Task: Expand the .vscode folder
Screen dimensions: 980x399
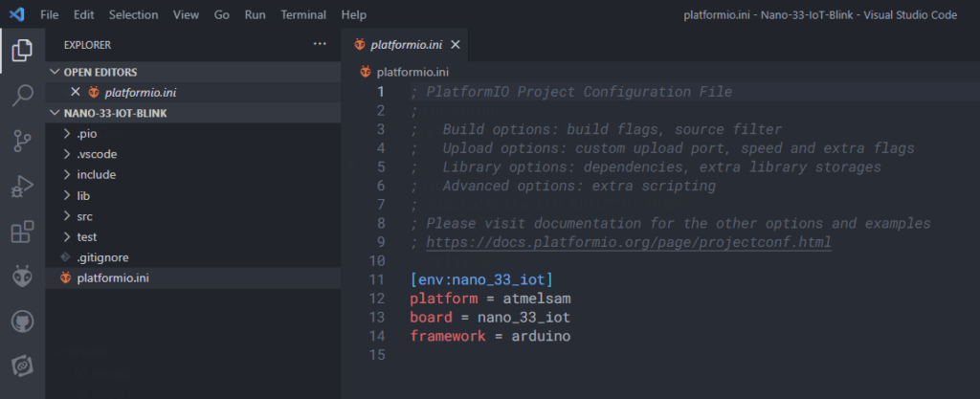Action: click(67, 154)
